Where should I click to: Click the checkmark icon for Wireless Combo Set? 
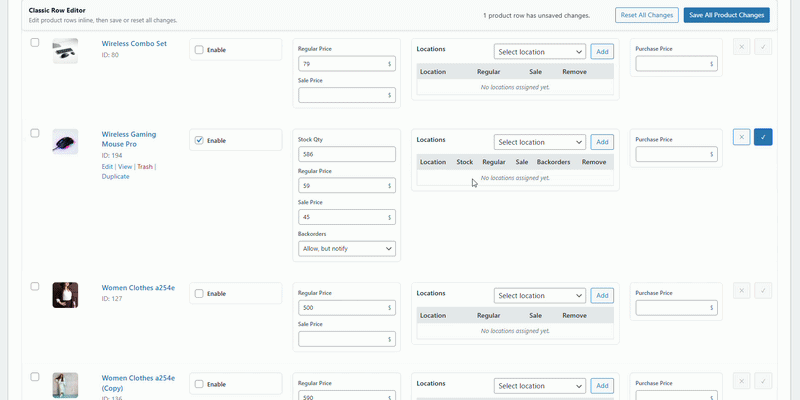763,46
